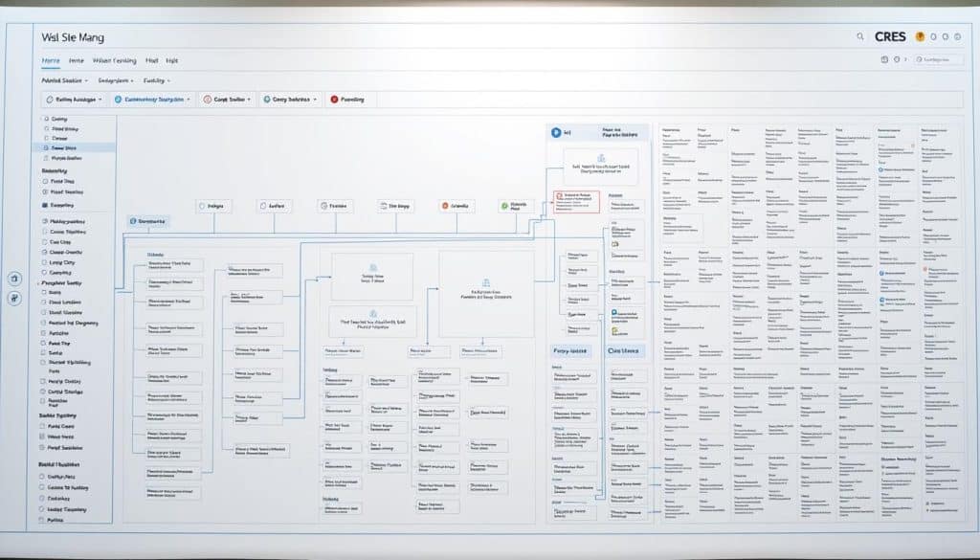Click the rightmost grey circle icon after CRES
Image resolution: width=980 pixels, height=560 pixels.
957,37
